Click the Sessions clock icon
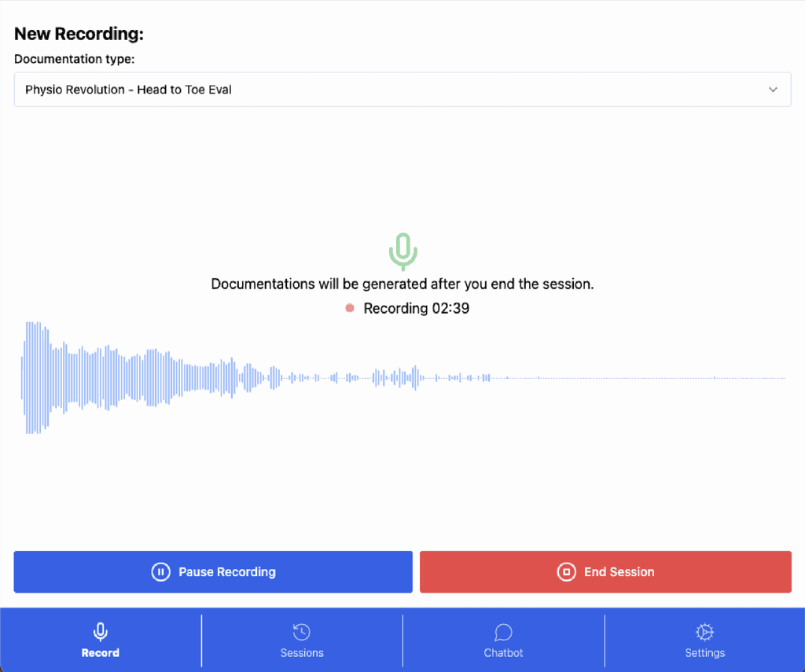 pyautogui.click(x=301, y=631)
